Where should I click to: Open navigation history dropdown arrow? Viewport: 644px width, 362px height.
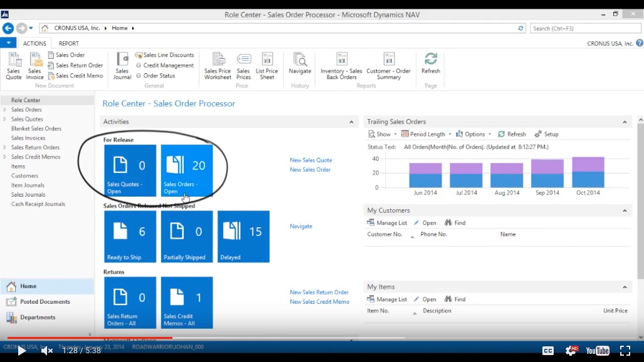pyautogui.click(x=31, y=28)
